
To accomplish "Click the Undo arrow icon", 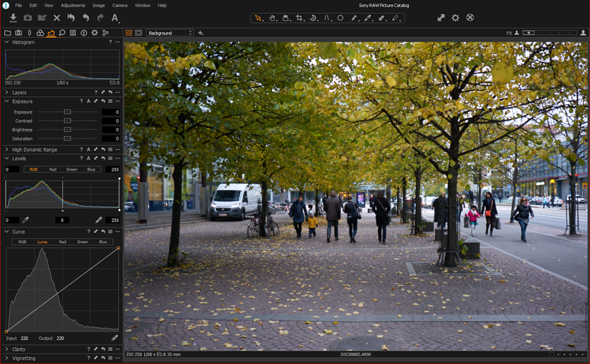I will pos(86,17).
